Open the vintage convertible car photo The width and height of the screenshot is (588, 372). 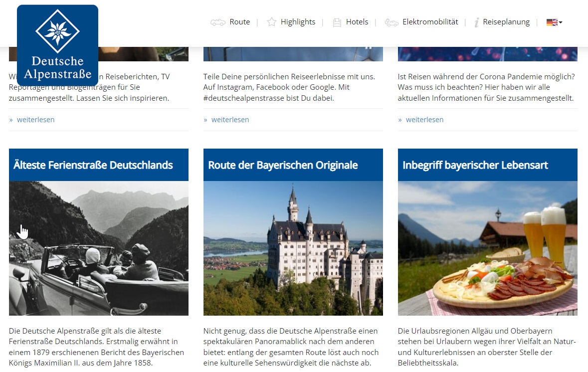pos(99,248)
